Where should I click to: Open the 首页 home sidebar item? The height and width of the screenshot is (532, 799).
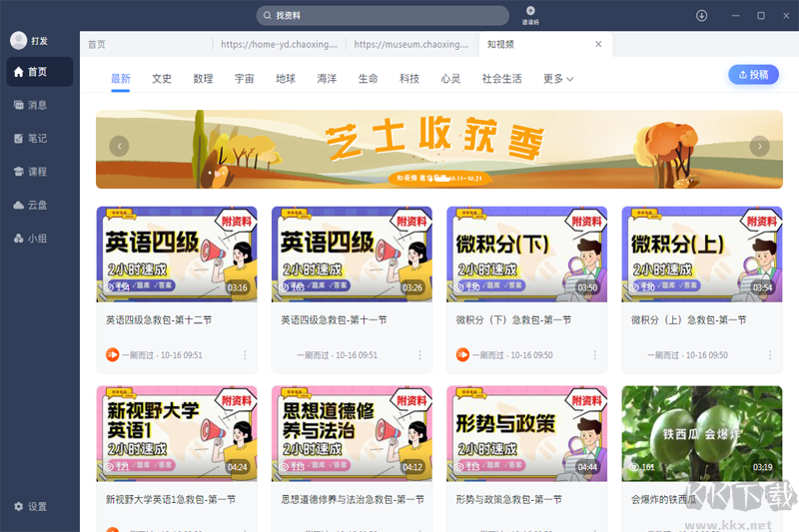click(39, 72)
